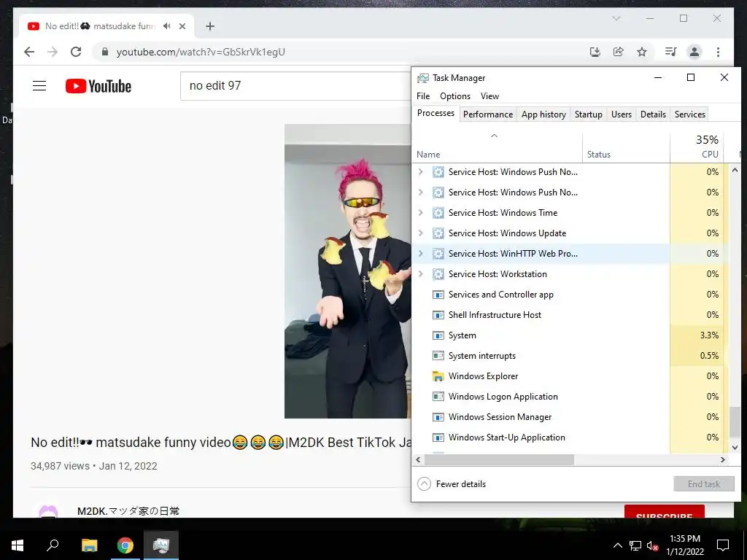This screenshot has width=747, height=560.
Task: Select Windows Logon Application process
Action: point(570,397)
